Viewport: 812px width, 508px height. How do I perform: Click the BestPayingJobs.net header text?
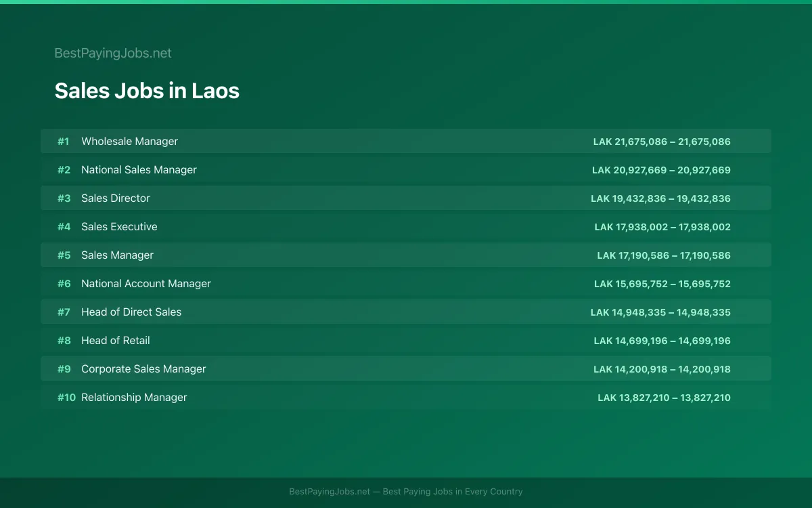113,53
